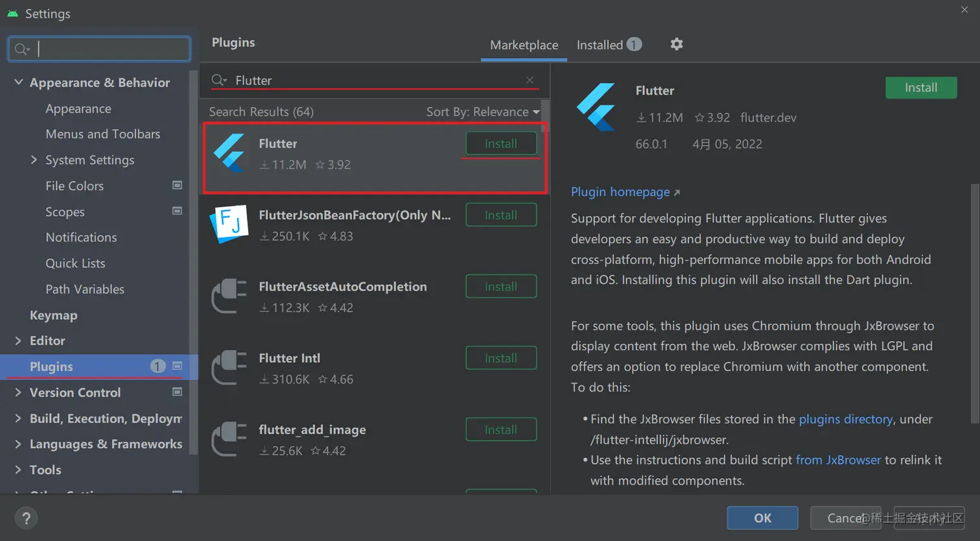980x541 pixels.
Task: Open Keymap settings page
Action: 53,315
